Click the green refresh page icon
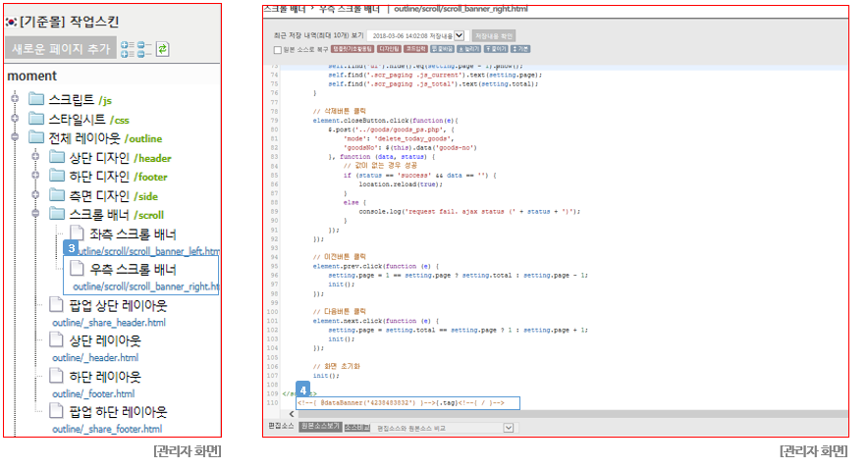Image resolution: width=868 pixels, height=468 pixels. coord(162,49)
